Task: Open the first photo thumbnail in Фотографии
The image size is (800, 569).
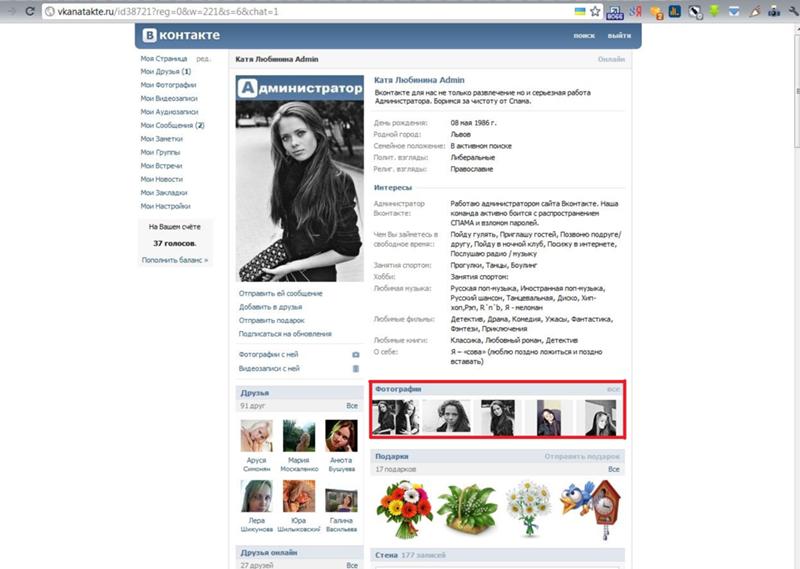Action: (395, 417)
